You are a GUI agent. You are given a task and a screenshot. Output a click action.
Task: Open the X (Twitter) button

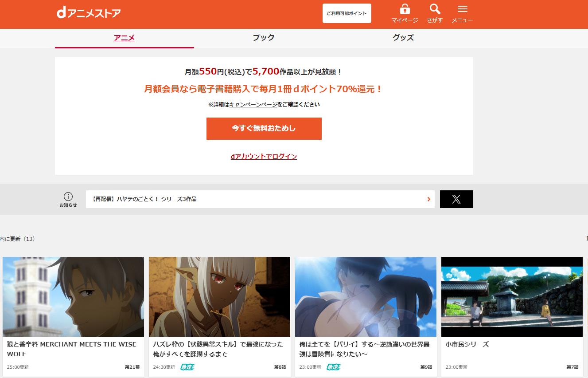coord(456,199)
